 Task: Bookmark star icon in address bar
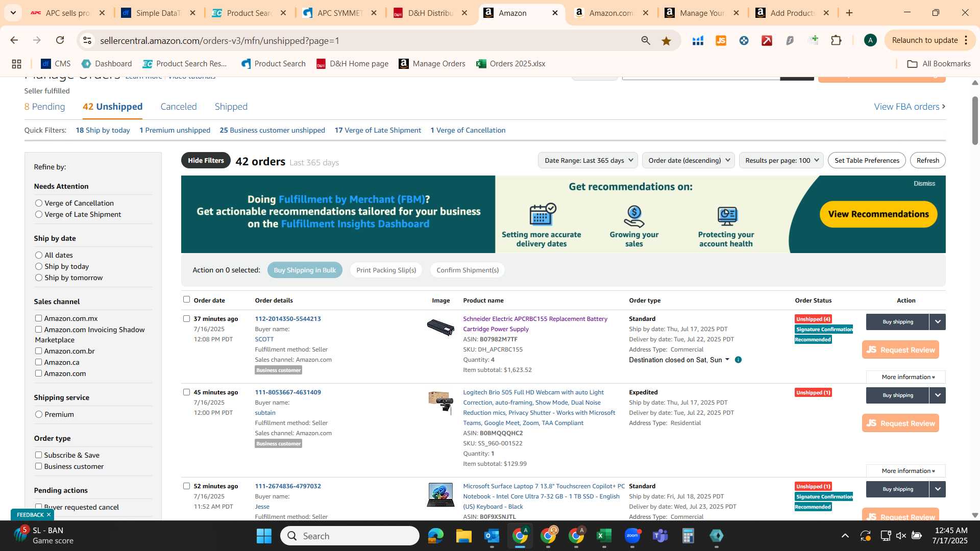(666, 41)
